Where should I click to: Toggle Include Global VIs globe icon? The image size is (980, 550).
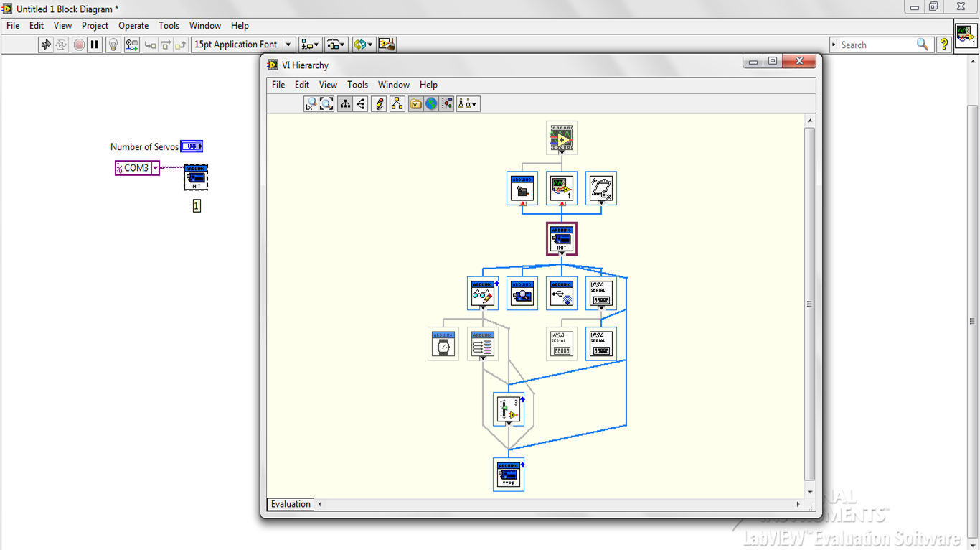tap(430, 103)
